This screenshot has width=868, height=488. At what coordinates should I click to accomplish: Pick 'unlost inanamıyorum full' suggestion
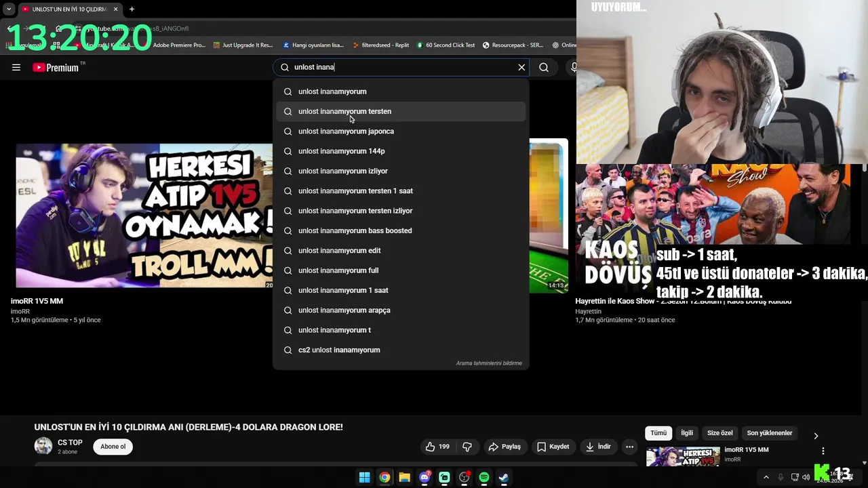[401, 270]
